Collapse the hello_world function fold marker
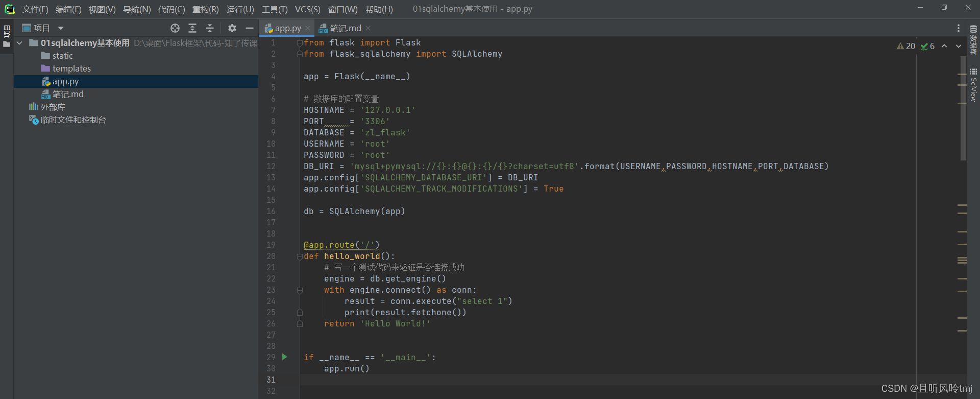Image resolution: width=980 pixels, height=399 pixels. (x=300, y=256)
